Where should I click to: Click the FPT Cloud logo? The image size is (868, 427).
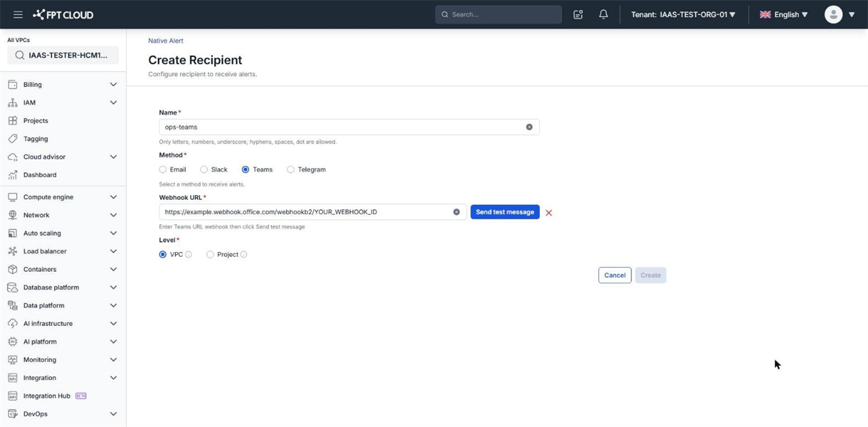(63, 14)
